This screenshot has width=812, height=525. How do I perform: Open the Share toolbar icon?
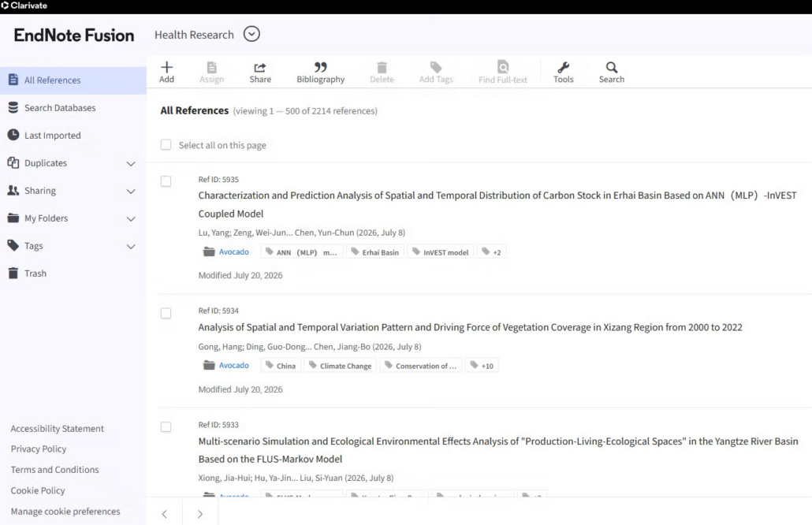coord(260,67)
